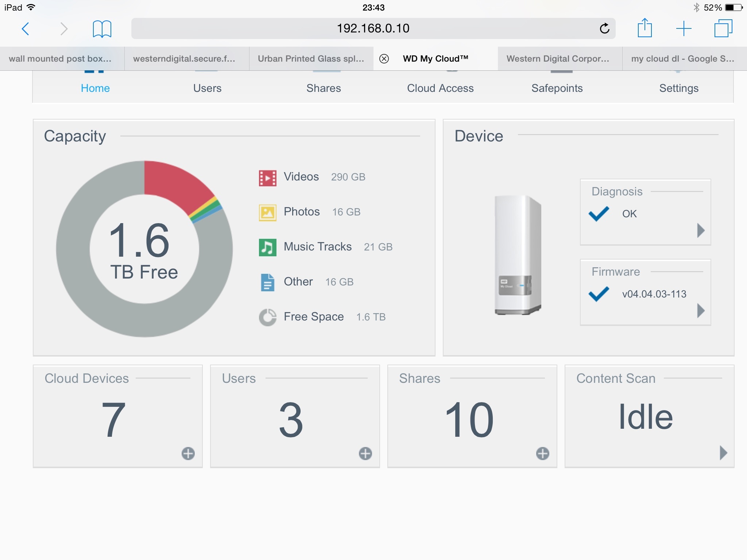Click the Free Space pie icon
747x560 pixels.
pyautogui.click(x=267, y=317)
